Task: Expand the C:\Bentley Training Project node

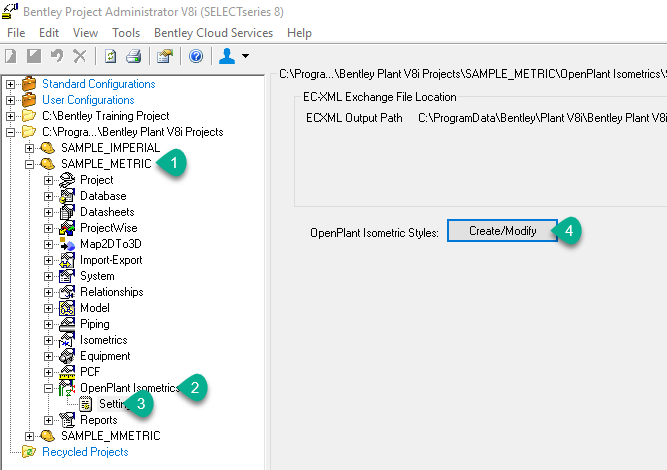Action: coord(10,116)
